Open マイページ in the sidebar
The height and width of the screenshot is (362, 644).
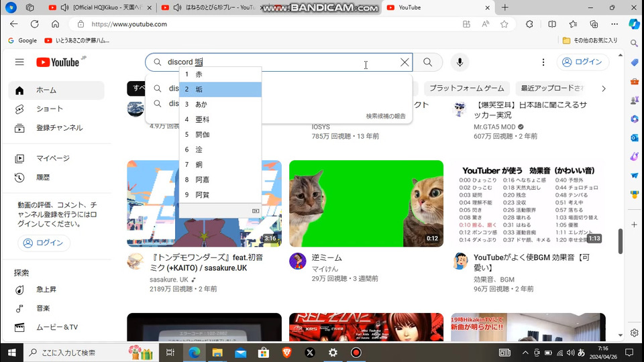coord(56,158)
